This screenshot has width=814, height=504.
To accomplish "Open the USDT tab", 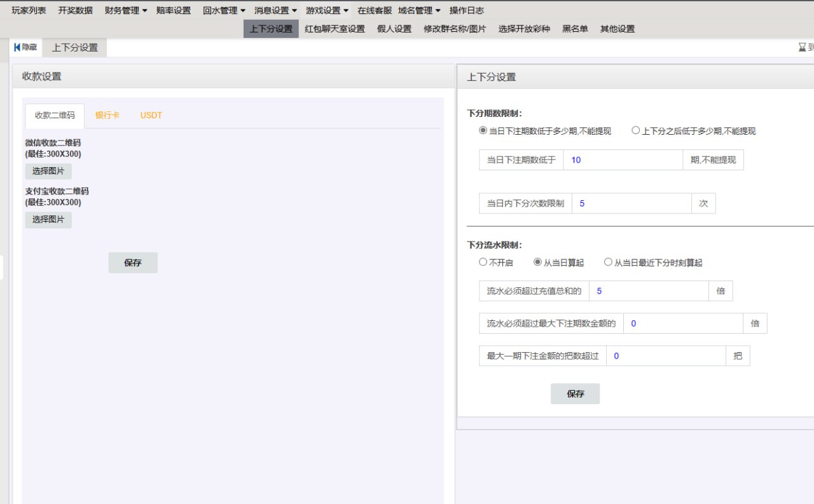I will (150, 115).
